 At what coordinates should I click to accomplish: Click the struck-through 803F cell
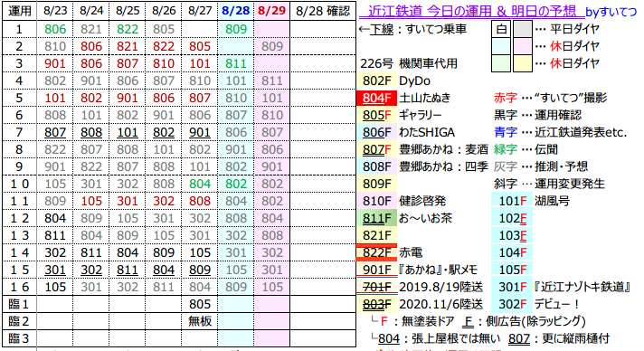coord(376,304)
